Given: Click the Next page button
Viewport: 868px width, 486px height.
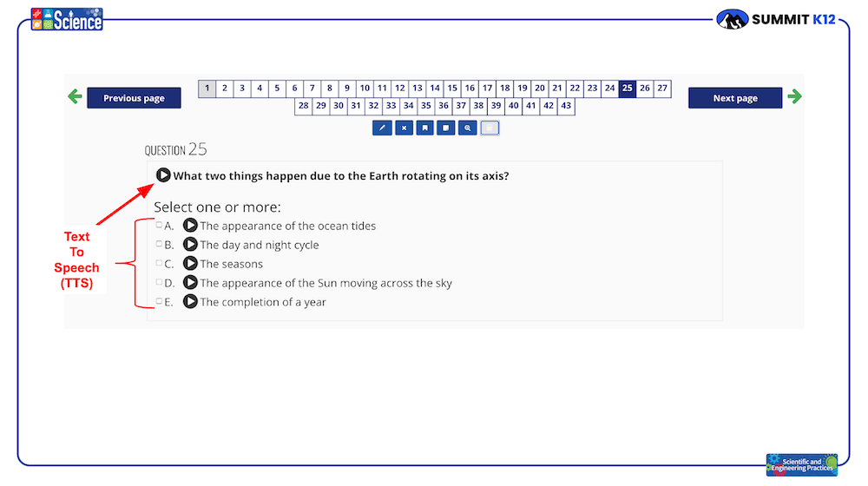Looking at the screenshot, I should pos(735,98).
